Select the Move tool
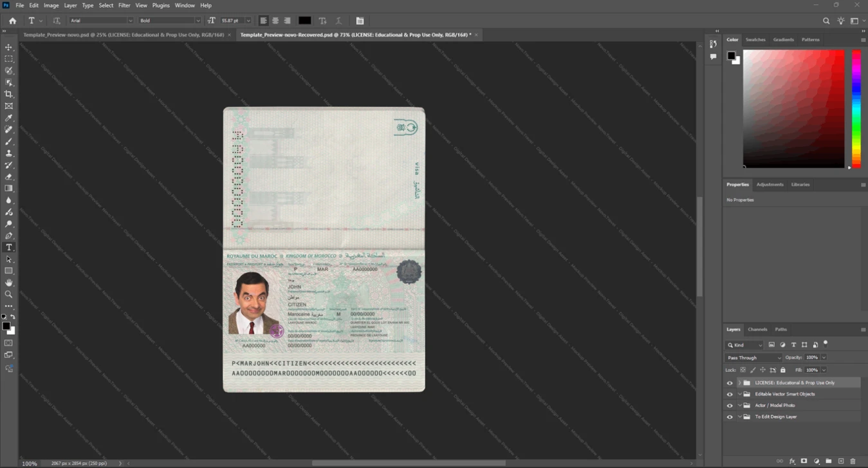 pyautogui.click(x=9, y=47)
